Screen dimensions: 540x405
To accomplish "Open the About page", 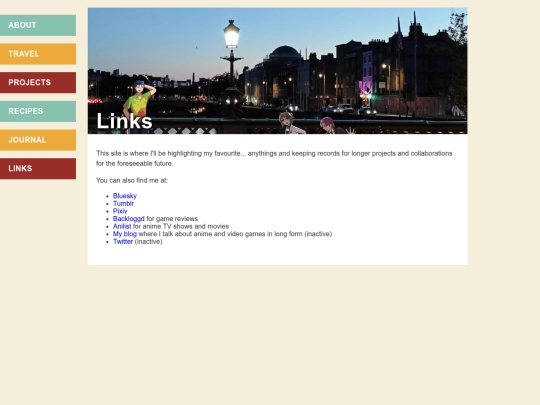I will pyautogui.click(x=38, y=25).
